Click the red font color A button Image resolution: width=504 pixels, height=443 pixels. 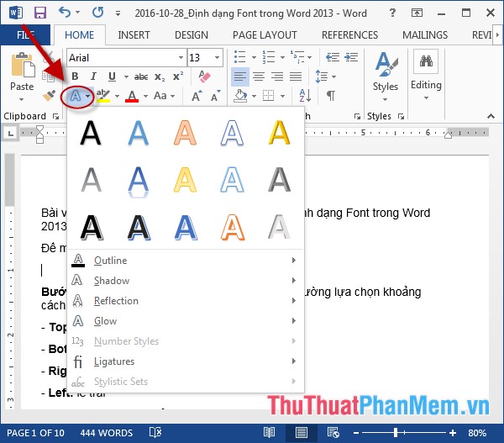[x=132, y=96]
